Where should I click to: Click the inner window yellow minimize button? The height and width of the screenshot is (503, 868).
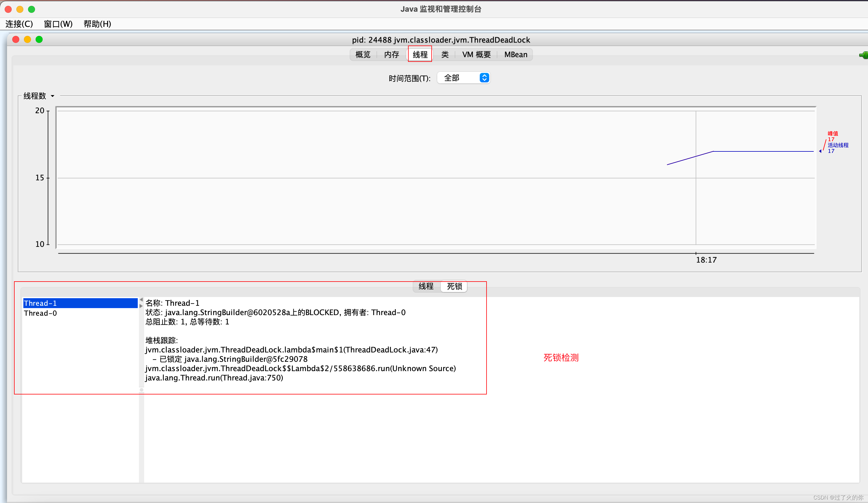pyautogui.click(x=27, y=40)
